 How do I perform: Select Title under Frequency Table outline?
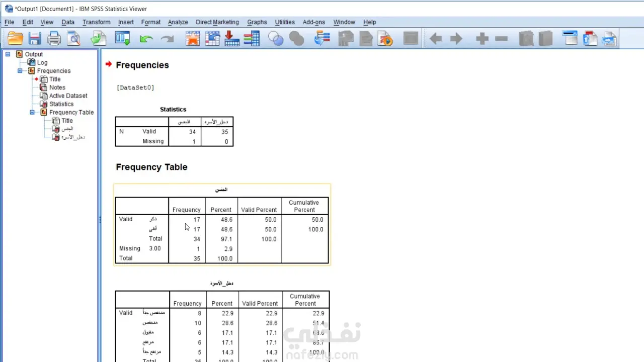pos(67,121)
